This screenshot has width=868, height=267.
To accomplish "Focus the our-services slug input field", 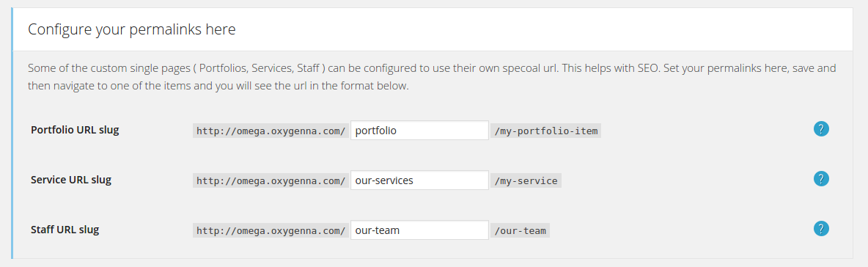I will point(419,180).
